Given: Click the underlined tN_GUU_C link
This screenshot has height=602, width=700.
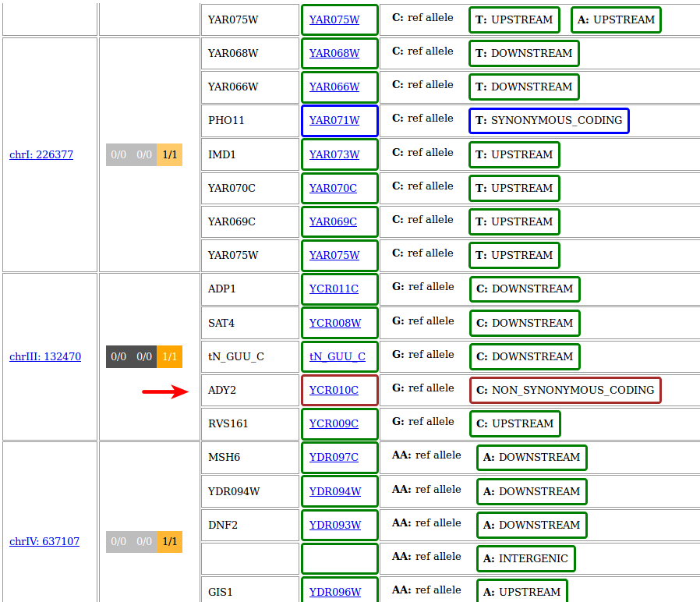Looking at the screenshot, I should pyautogui.click(x=338, y=356).
